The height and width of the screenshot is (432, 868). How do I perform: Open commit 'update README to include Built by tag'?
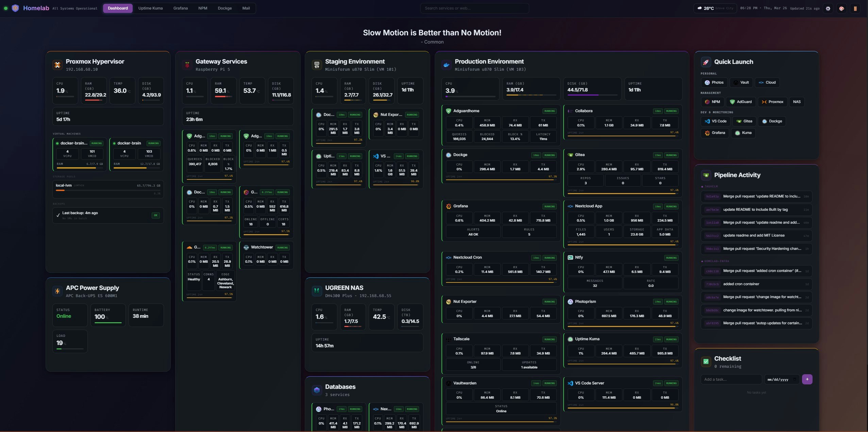tap(756, 209)
